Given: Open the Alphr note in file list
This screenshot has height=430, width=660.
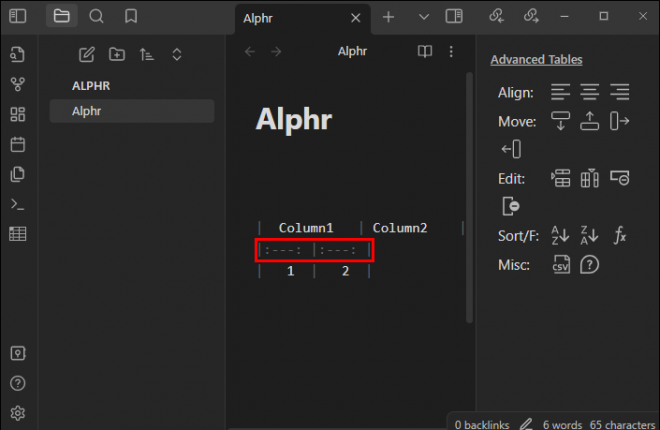Looking at the screenshot, I should 86,111.
